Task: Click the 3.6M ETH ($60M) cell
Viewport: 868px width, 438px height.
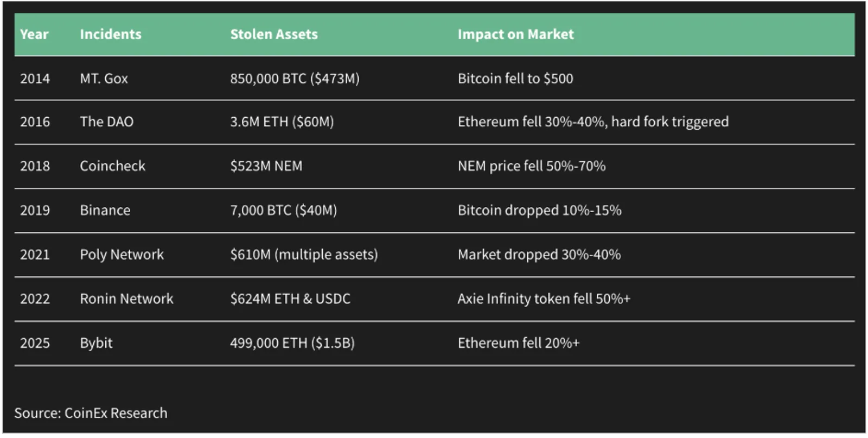Action: click(x=282, y=122)
